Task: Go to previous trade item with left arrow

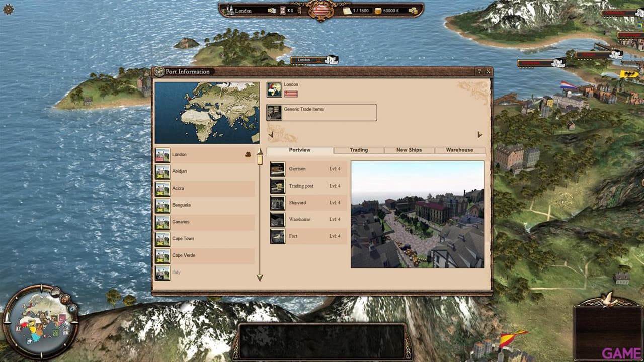Action: (271, 135)
